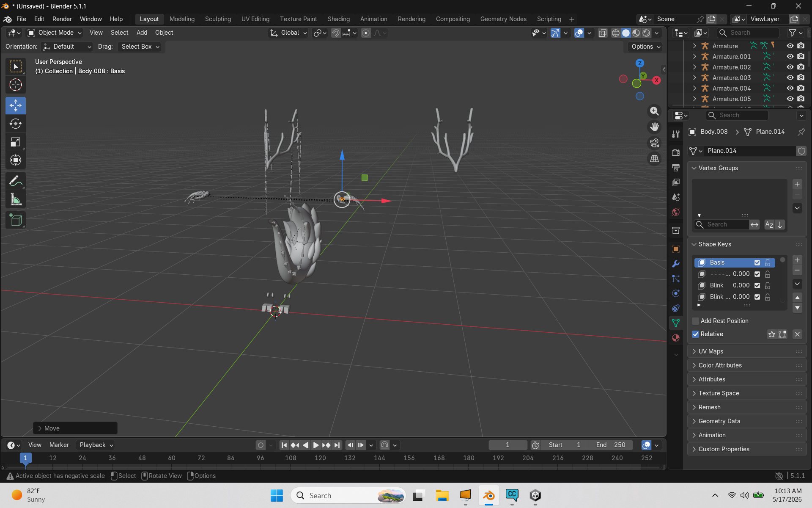The height and width of the screenshot is (508, 812).
Task: Activate the Annotate tool
Action: [16, 181]
